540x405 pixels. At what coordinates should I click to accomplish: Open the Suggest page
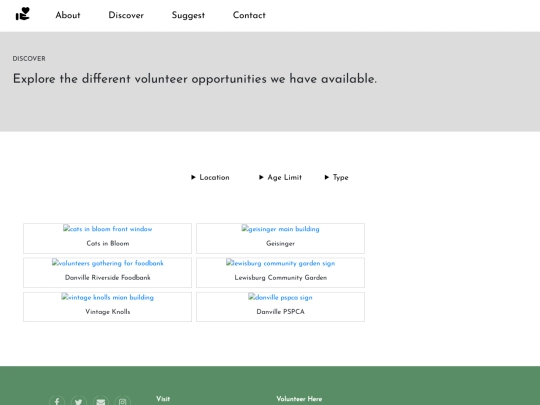click(x=188, y=15)
